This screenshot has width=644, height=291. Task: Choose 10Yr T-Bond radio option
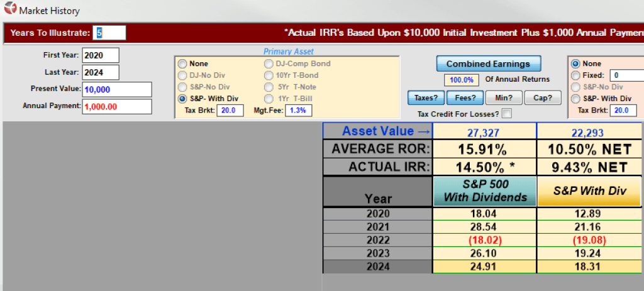268,75
